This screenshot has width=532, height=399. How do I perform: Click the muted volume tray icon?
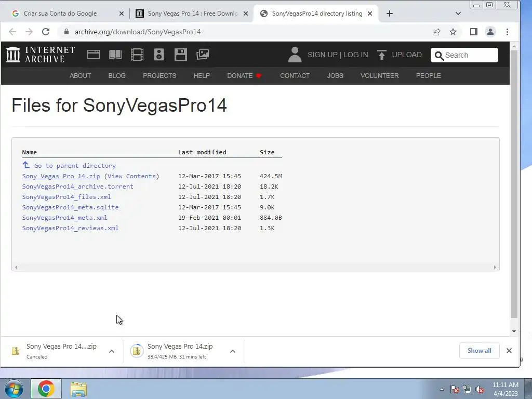pyautogui.click(x=480, y=389)
